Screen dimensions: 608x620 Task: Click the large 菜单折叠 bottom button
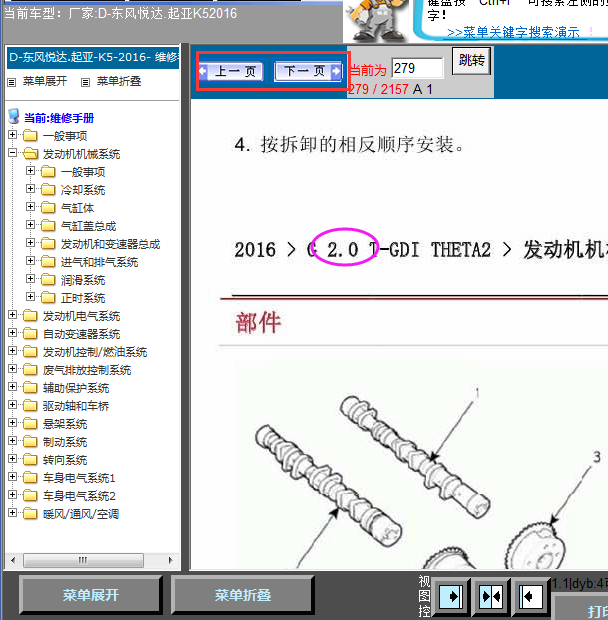243,595
